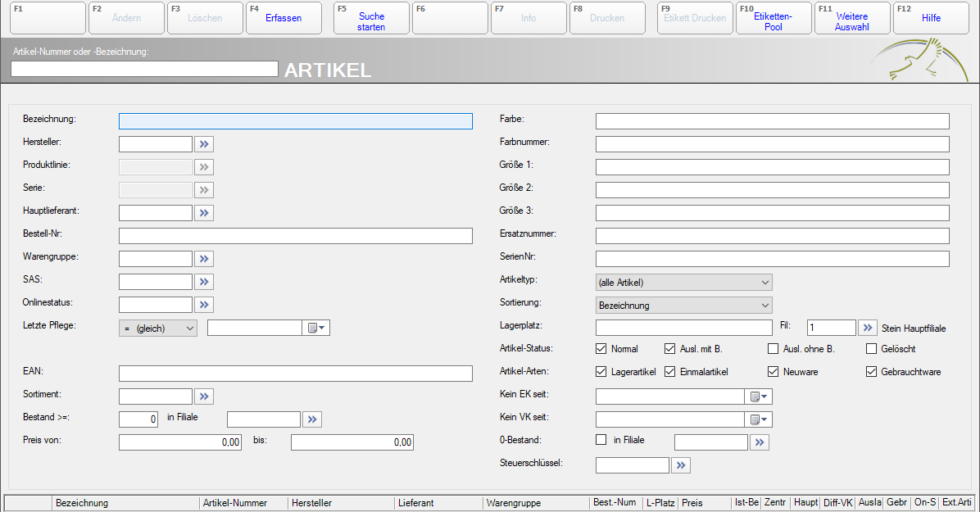The height and width of the screenshot is (512, 980).
Task: Click into the EAN input field
Action: 295,374
